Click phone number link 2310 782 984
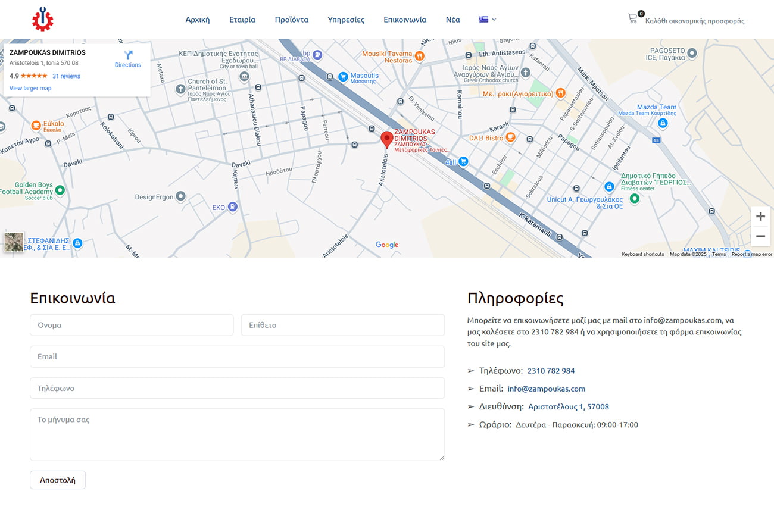The height and width of the screenshot is (532, 774). click(551, 371)
